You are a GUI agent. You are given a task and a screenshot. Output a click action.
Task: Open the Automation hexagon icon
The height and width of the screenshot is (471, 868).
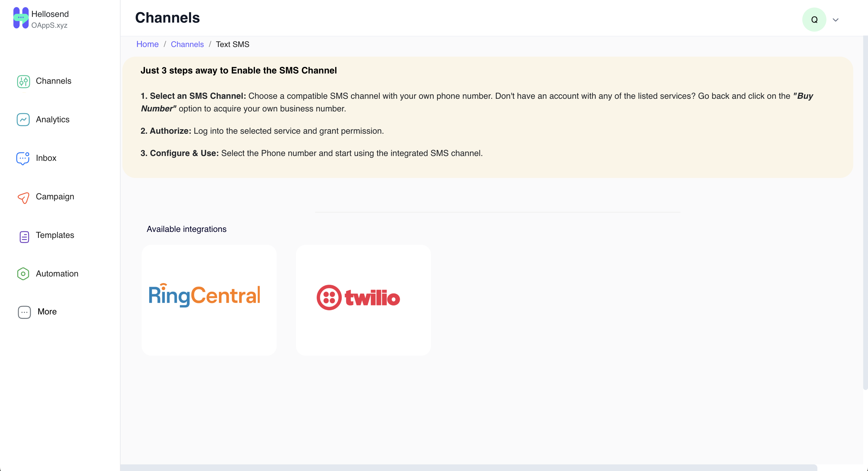pos(23,274)
